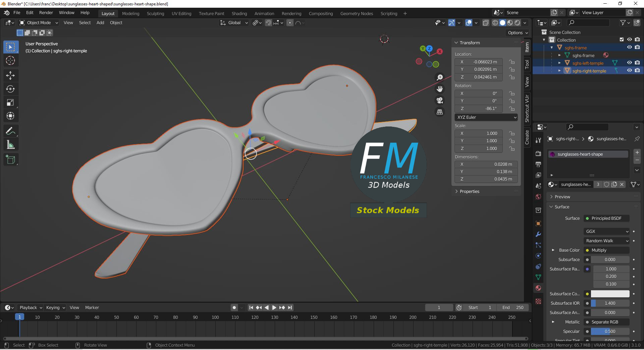Viewport: 644px width, 350px height.
Task: Select the Measure tool
Action: tap(10, 145)
